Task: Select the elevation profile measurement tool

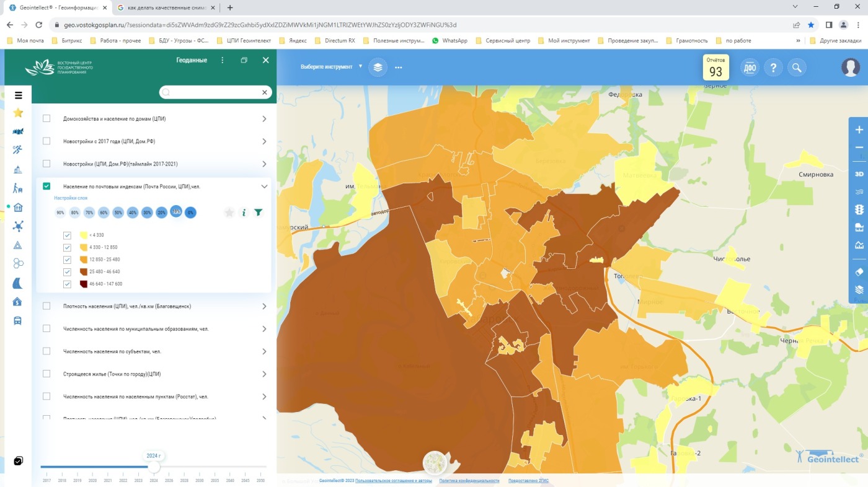Action: pos(859,245)
